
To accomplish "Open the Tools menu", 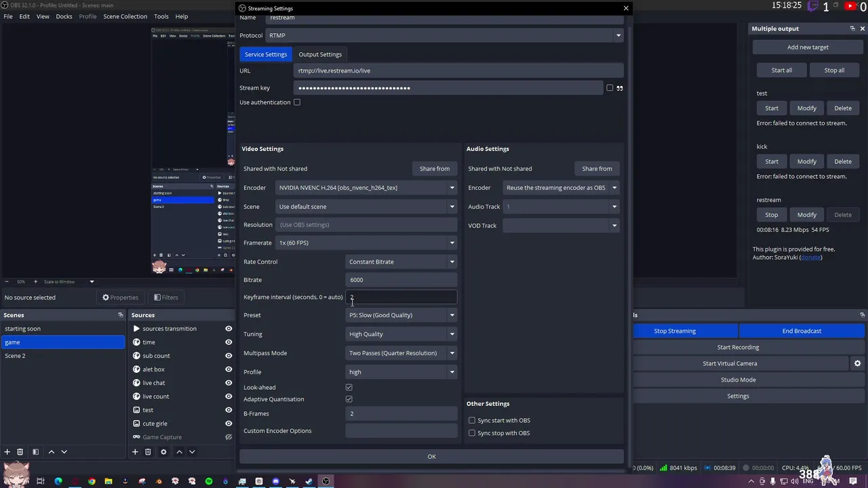I will [x=161, y=16].
